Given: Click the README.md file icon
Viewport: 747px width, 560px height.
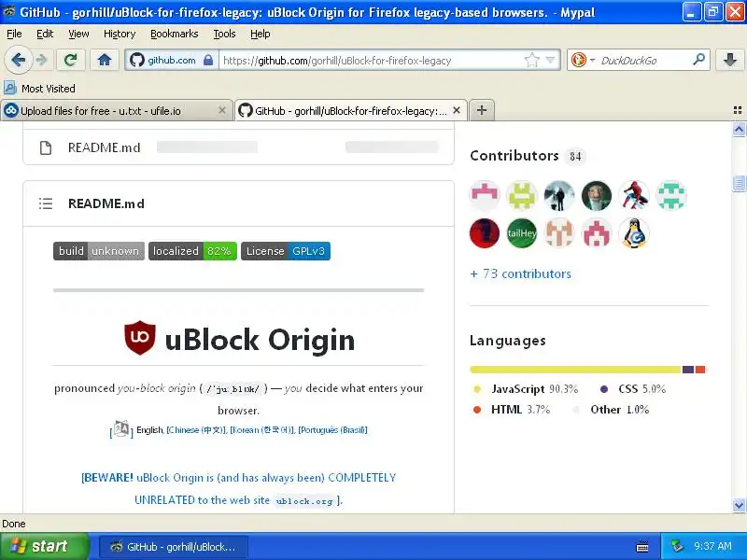Looking at the screenshot, I should [46, 147].
